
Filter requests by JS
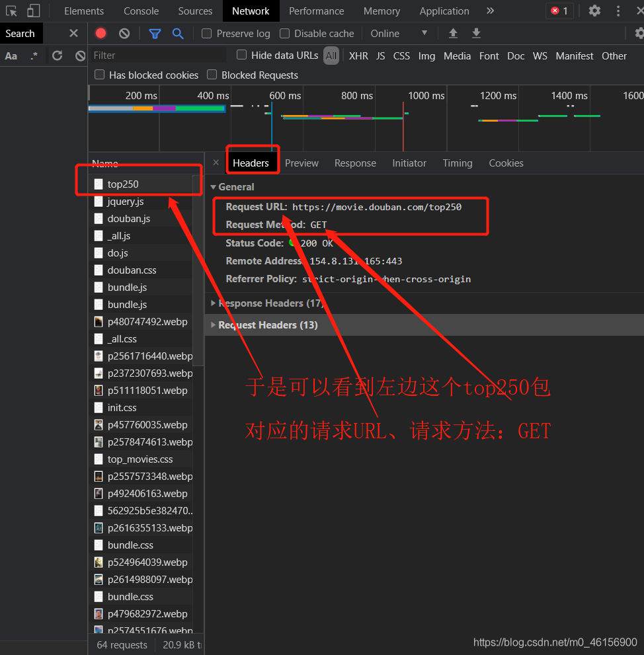coord(380,56)
